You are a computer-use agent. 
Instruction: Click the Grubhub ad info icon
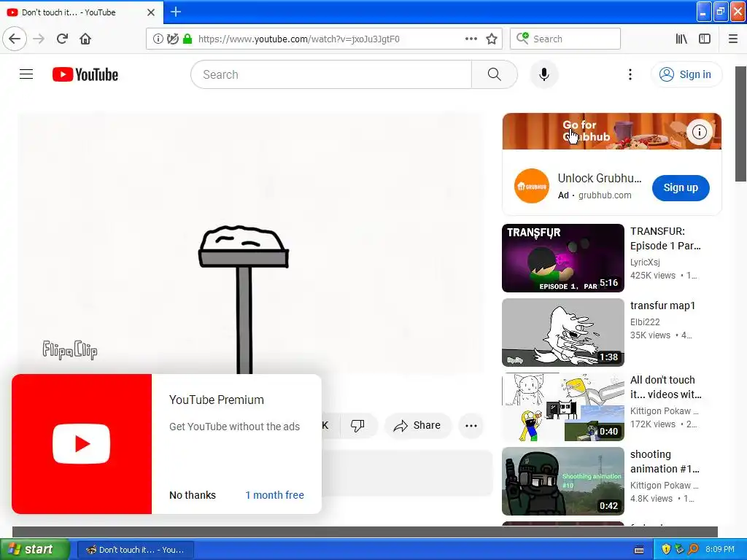tap(700, 132)
